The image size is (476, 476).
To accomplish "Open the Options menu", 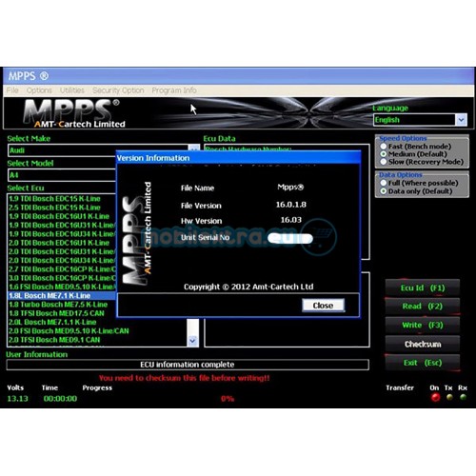I will coord(39,90).
